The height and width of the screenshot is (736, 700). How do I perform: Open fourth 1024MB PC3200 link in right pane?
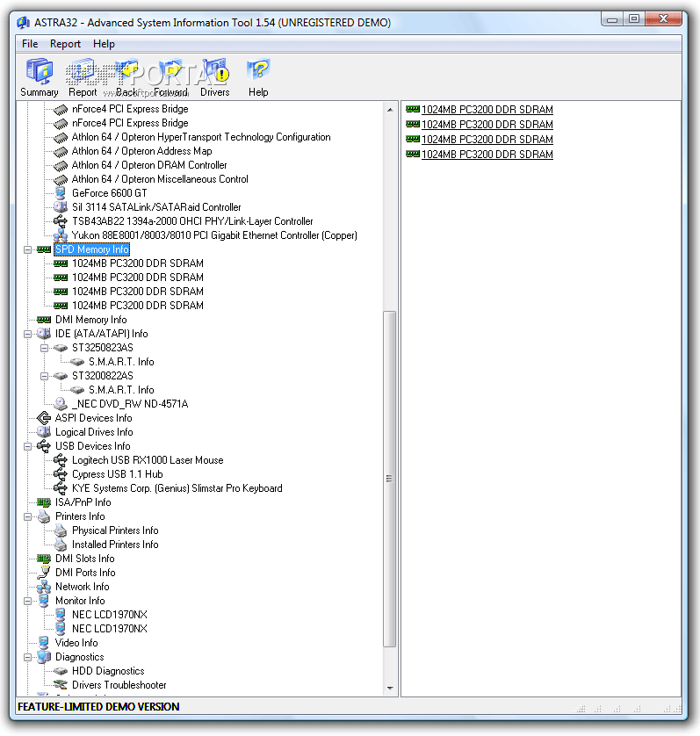[x=487, y=155]
